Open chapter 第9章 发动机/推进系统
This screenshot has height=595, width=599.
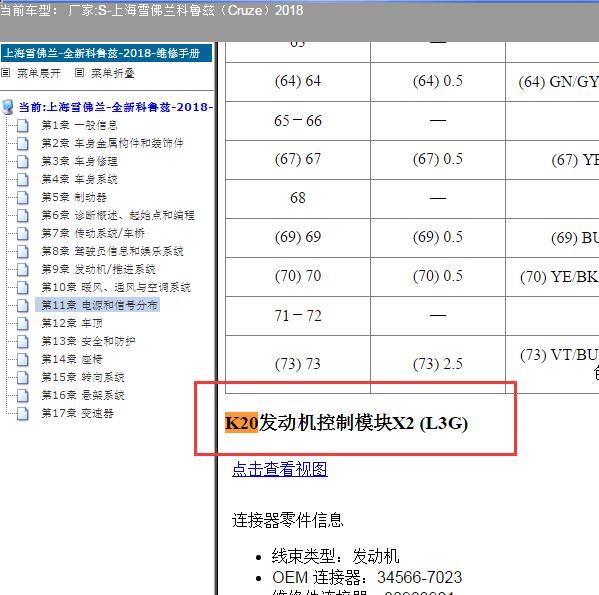pyautogui.click(x=99, y=269)
